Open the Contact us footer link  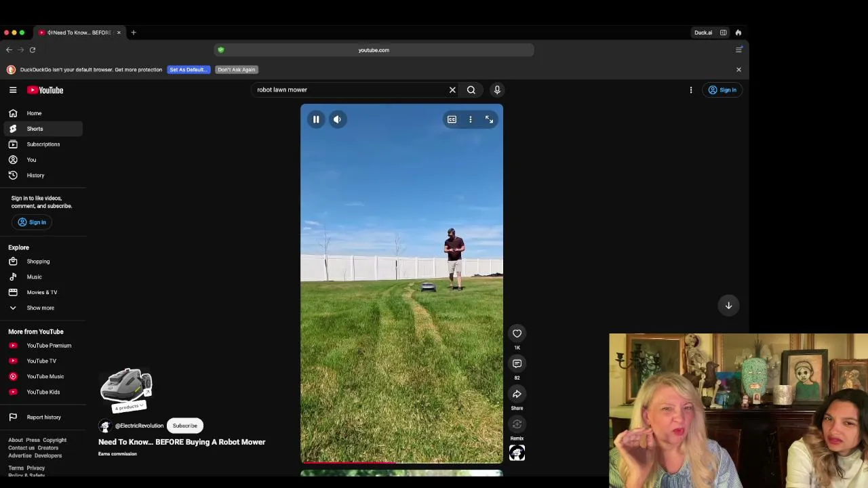pos(21,448)
